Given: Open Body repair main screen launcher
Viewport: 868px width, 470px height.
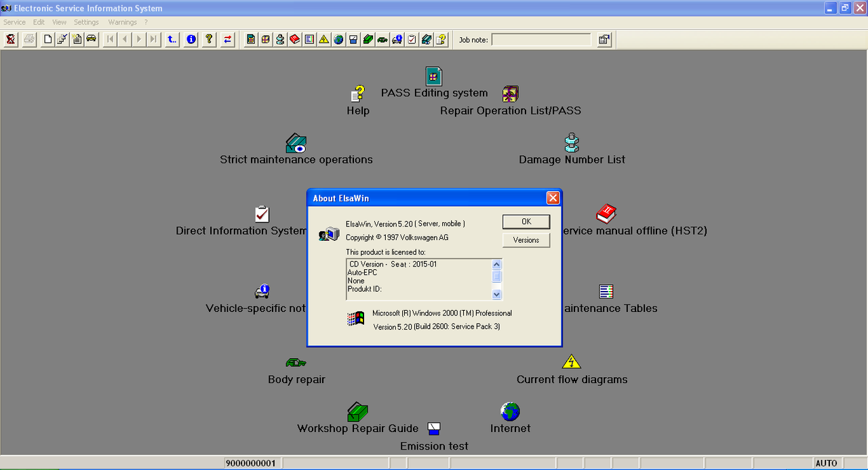Looking at the screenshot, I should [x=296, y=370].
